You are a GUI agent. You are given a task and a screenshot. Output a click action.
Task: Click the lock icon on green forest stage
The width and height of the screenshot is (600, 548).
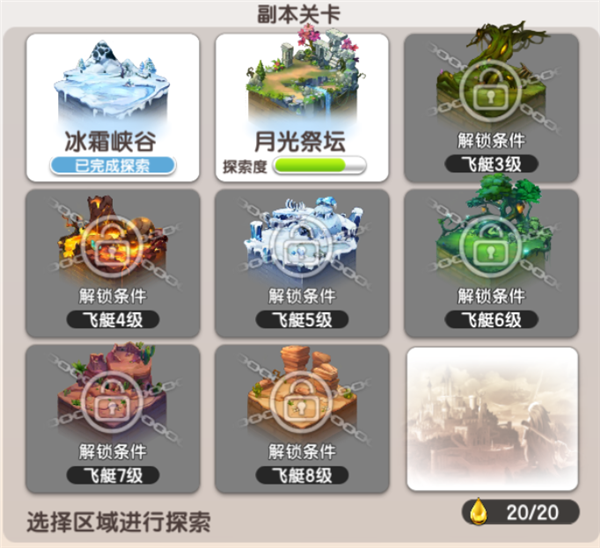click(x=491, y=247)
